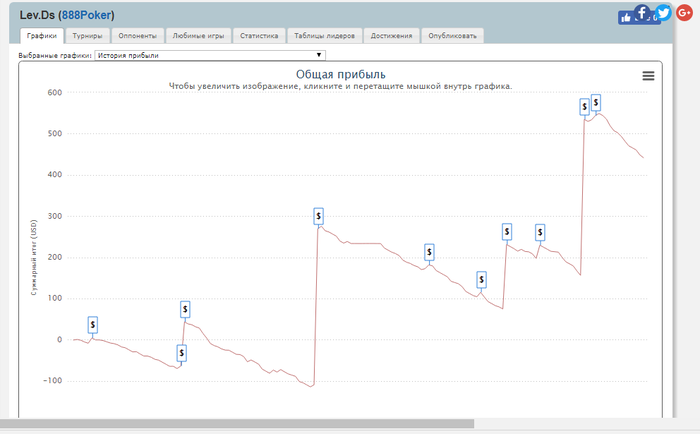700x434 pixels.
Task: Click the dollar marker at the -60 dip
Action: pos(181,353)
